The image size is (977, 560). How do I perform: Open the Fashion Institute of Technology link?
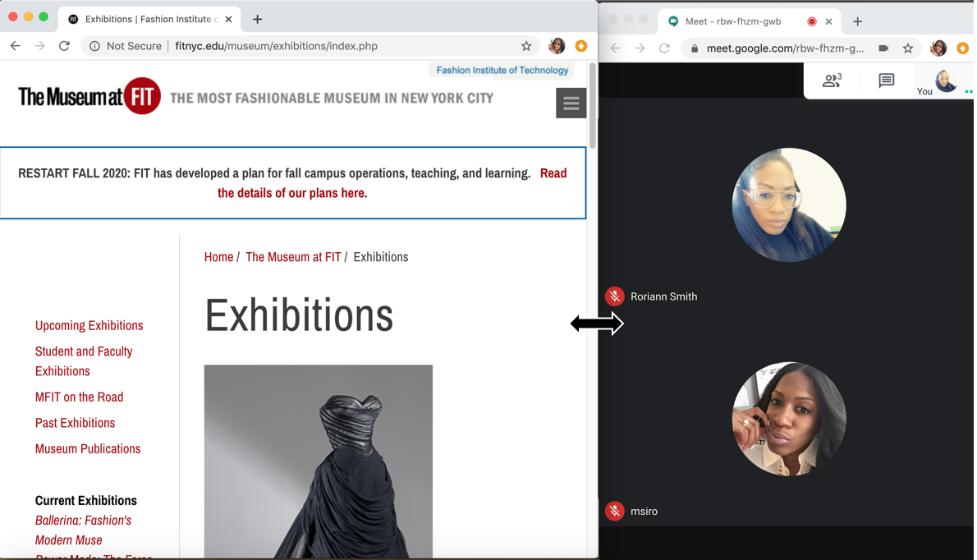pos(502,71)
